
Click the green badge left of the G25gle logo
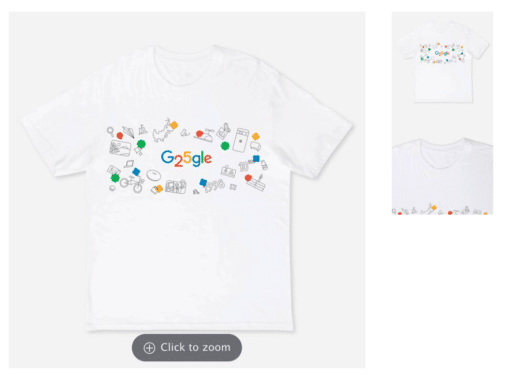point(141,144)
